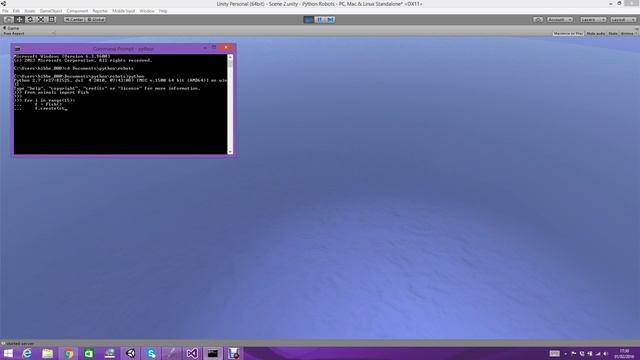Viewport: 640px width, 360px height.
Task: Stop play mode with the Play button
Action: tap(309, 20)
